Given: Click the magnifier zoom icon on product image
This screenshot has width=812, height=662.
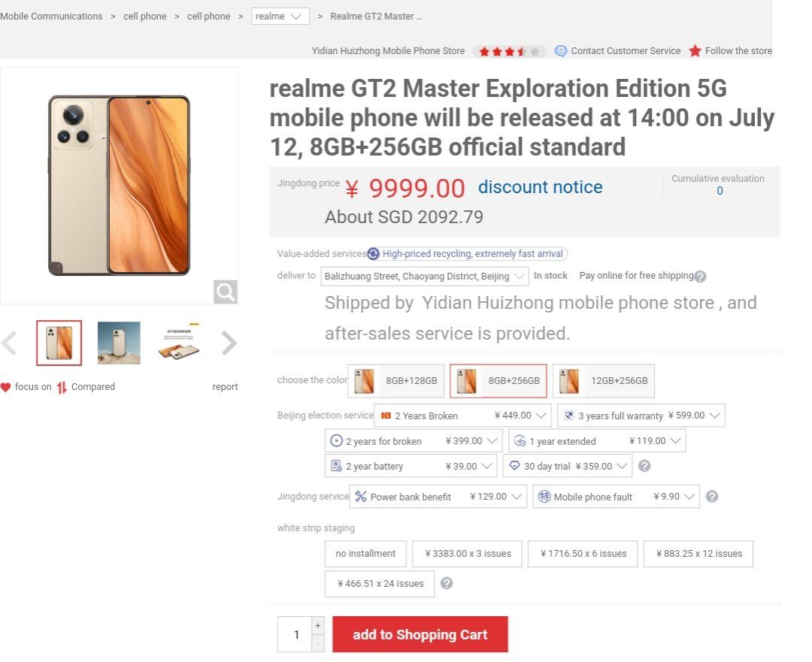Looking at the screenshot, I should tap(226, 292).
